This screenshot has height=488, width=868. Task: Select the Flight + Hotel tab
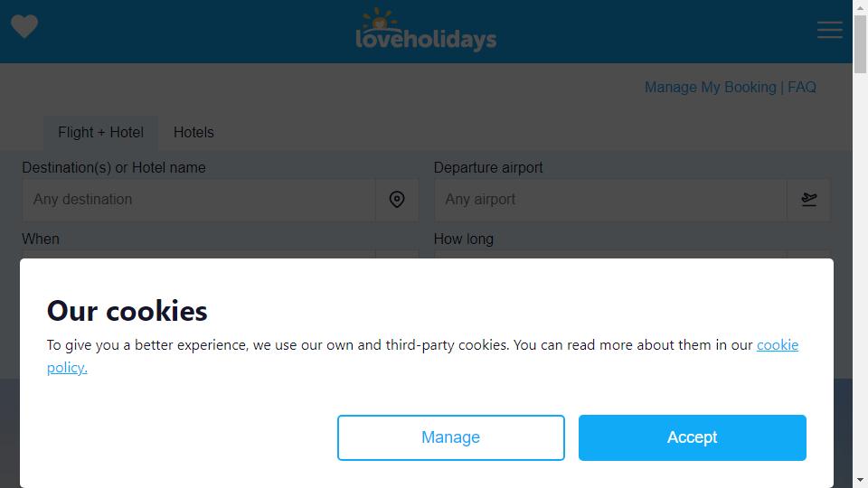pos(100,132)
